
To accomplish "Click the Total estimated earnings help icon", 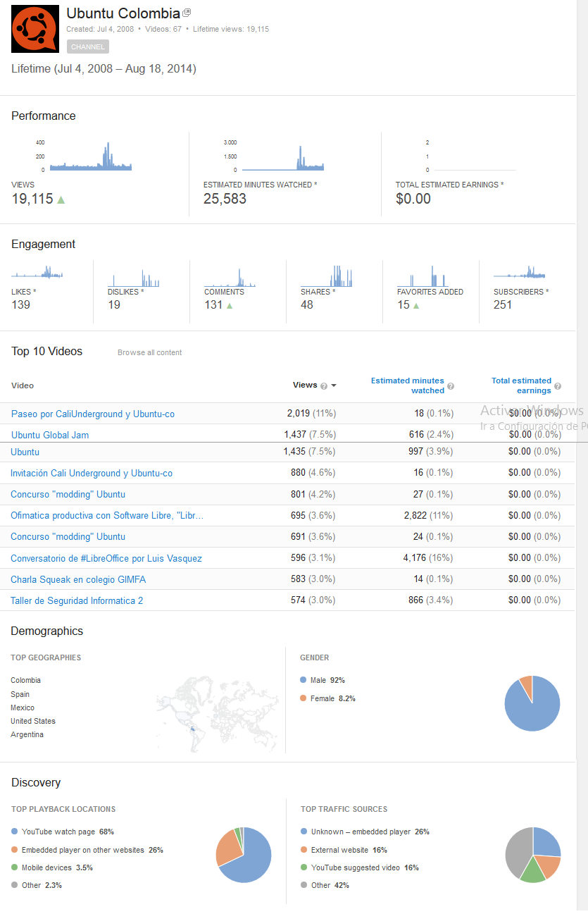I will click(558, 386).
